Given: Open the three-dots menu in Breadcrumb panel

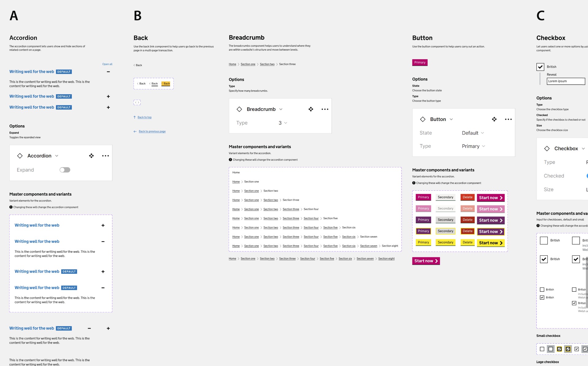Looking at the screenshot, I should [x=325, y=109].
